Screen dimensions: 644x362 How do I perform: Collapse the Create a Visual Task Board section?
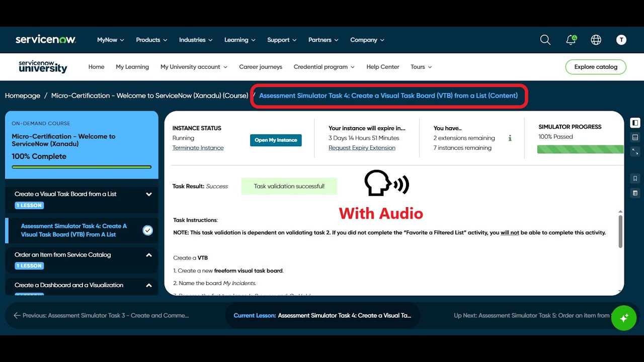click(149, 194)
